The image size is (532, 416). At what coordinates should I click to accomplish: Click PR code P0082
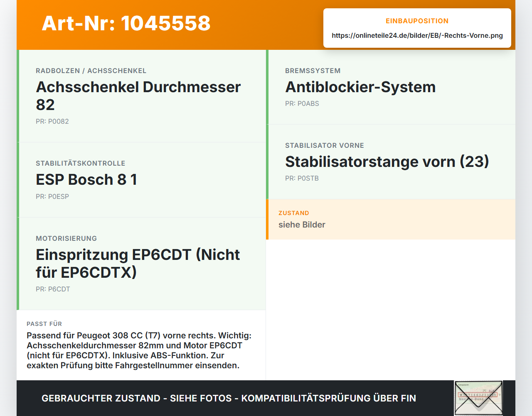[52, 122]
